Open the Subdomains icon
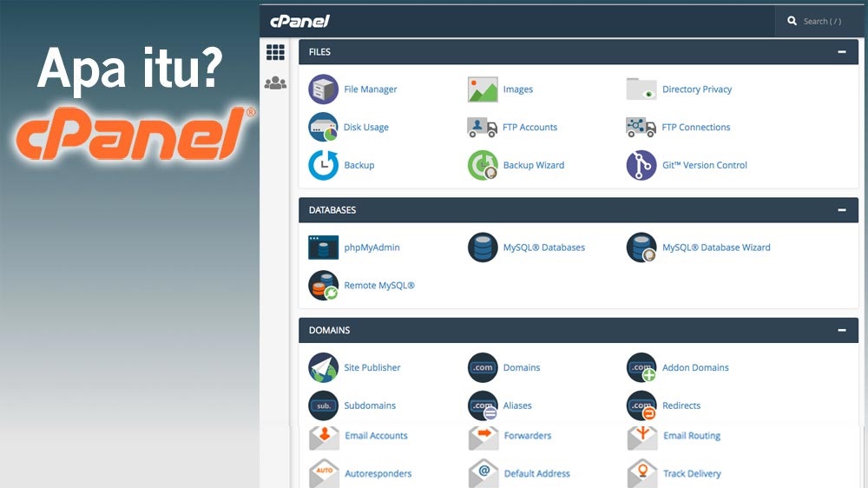The height and width of the screenshot is (488, 868). [x=323, y=406]
